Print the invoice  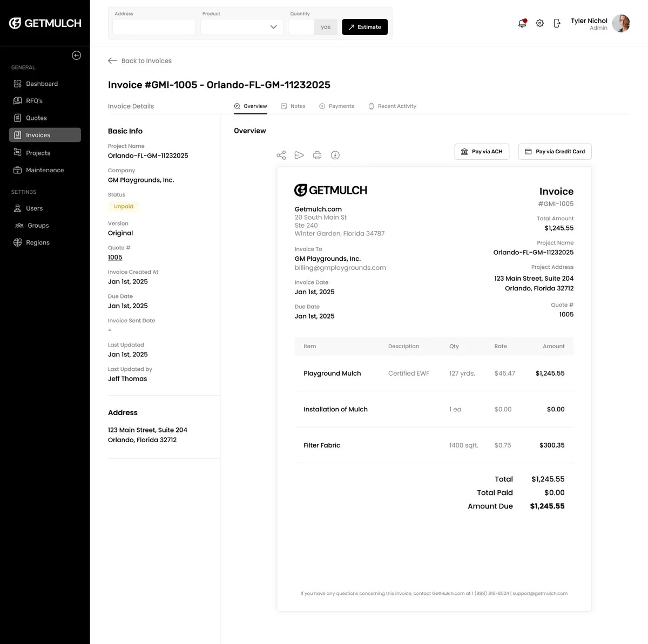click(x=317, y=155)
